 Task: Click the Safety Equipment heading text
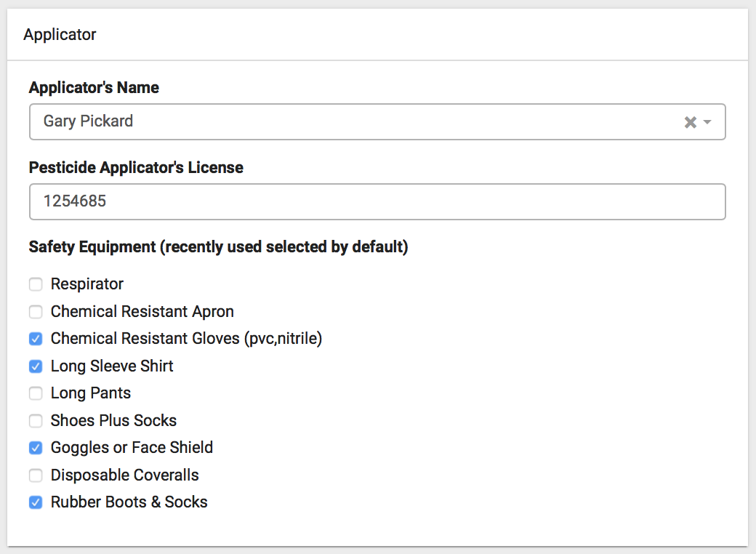coord(218,247)
